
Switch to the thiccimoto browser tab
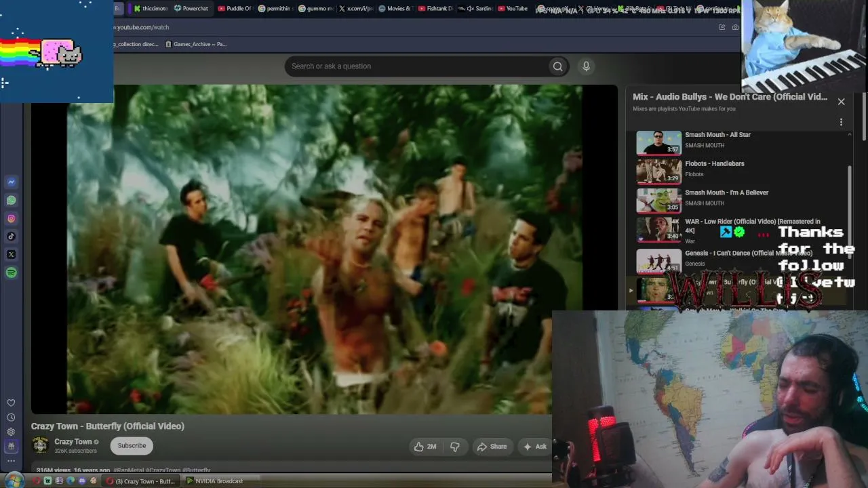(x=151, y=8)
